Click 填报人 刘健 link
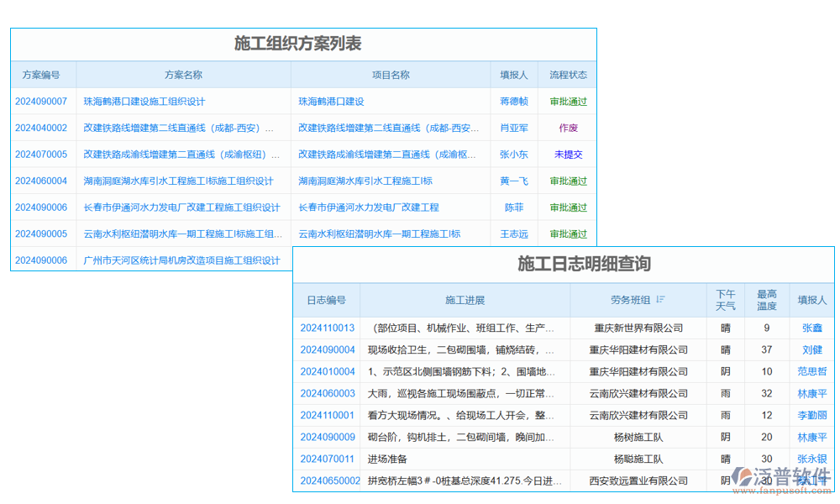The image size is (840, 504). (x=811, y=349)
